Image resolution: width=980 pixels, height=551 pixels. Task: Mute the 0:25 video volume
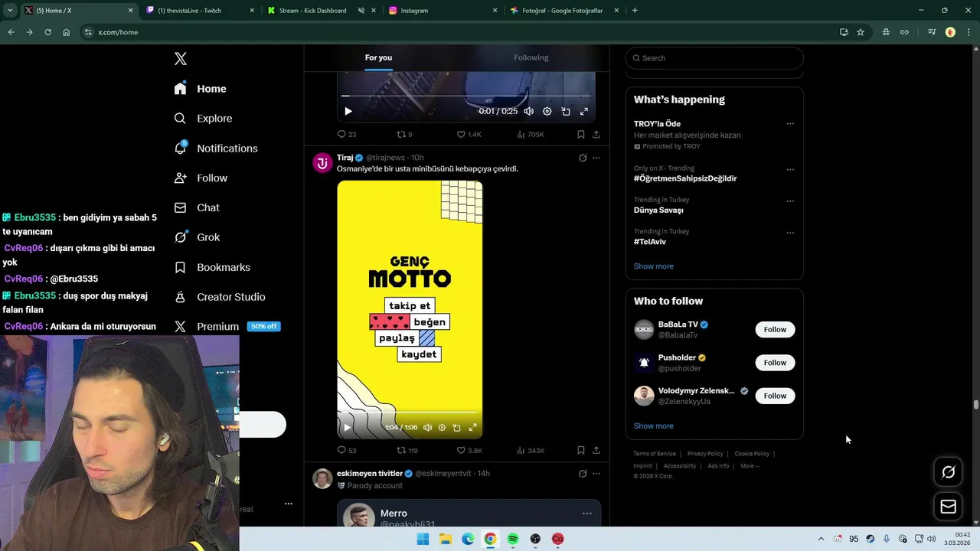[x=528, y=111]
